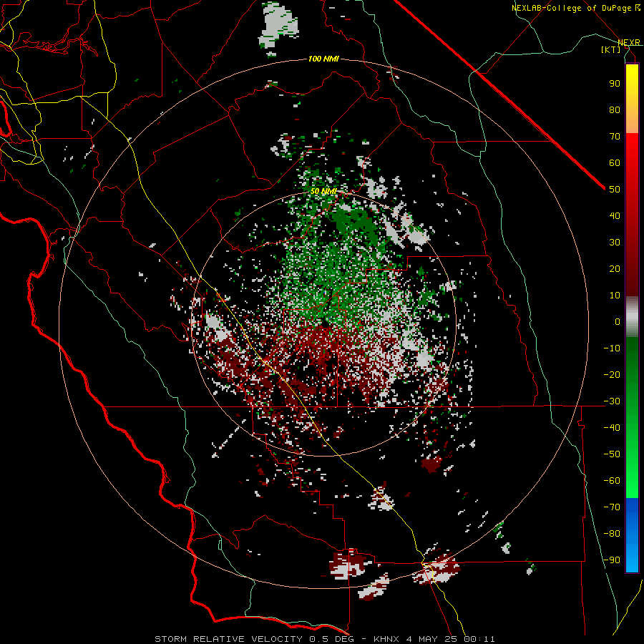The image size is (644, 644).
Task: Click the "STORM RELATIVE VELOCITY" product title
Action: (x=228, y=639)
